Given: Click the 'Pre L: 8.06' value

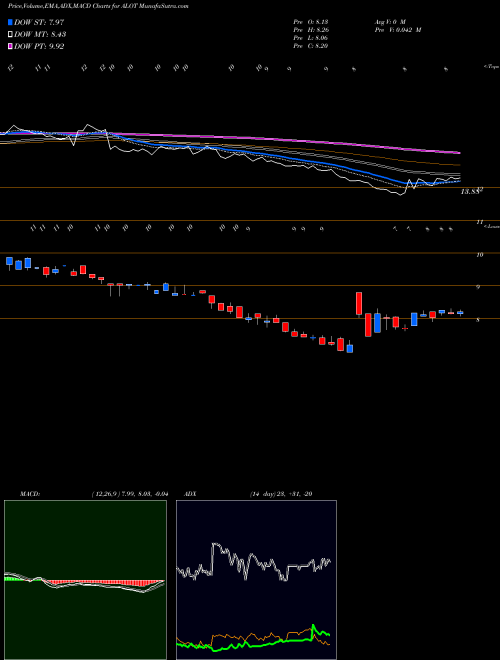Looking at the screenshot, I should 311,38.
